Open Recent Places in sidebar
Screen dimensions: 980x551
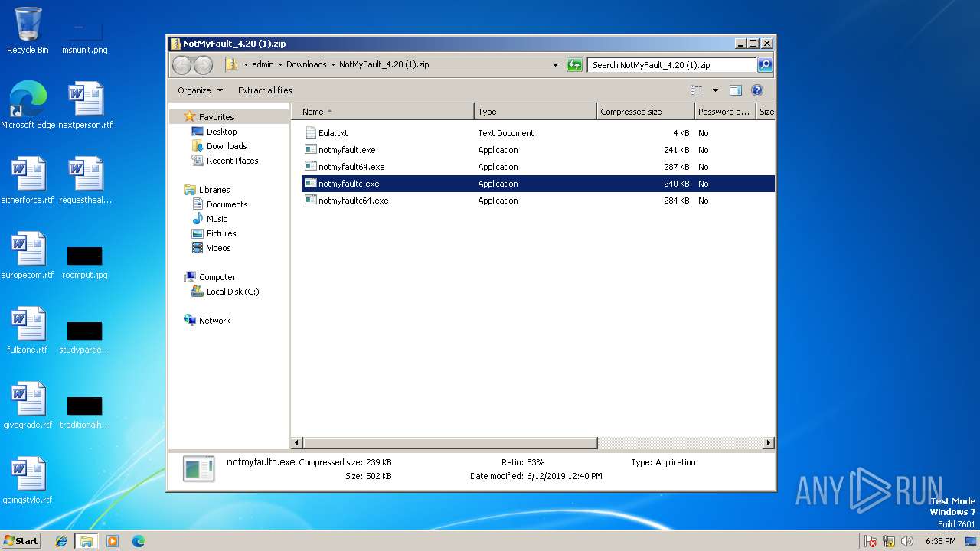click(232, 161)
